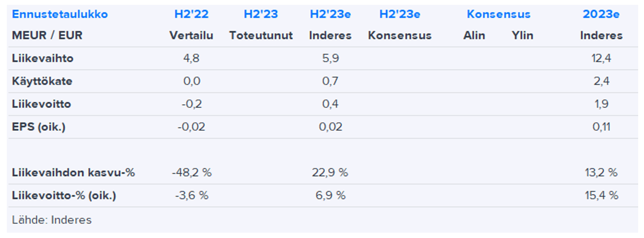Select the Liikevaihdon kasvu-% row label

(73, 173)
